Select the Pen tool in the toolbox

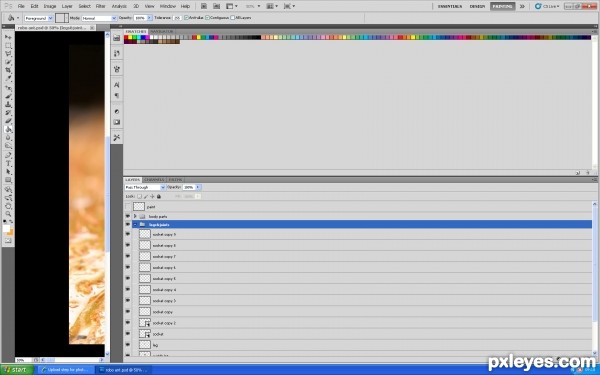[x=8, y=155]
